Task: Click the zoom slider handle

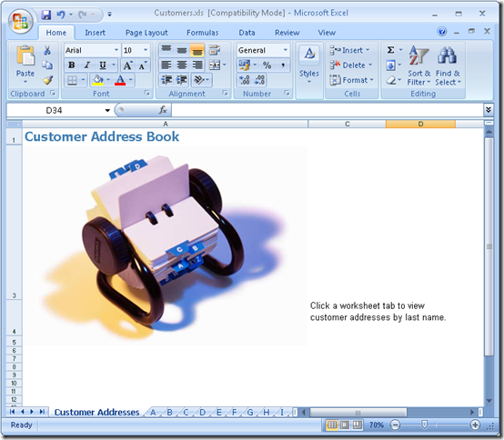Action: point(424,425)
